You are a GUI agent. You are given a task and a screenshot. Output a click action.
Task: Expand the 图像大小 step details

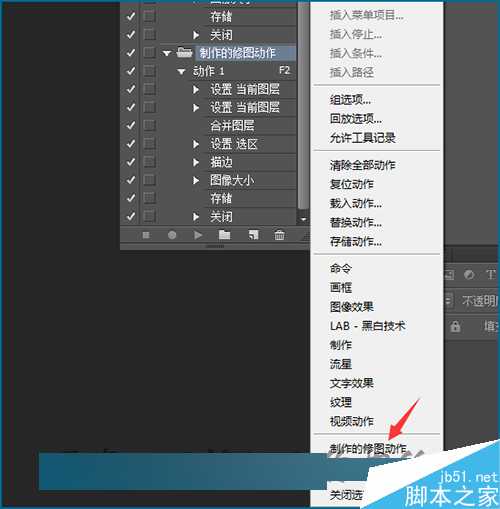coord(196,180)
